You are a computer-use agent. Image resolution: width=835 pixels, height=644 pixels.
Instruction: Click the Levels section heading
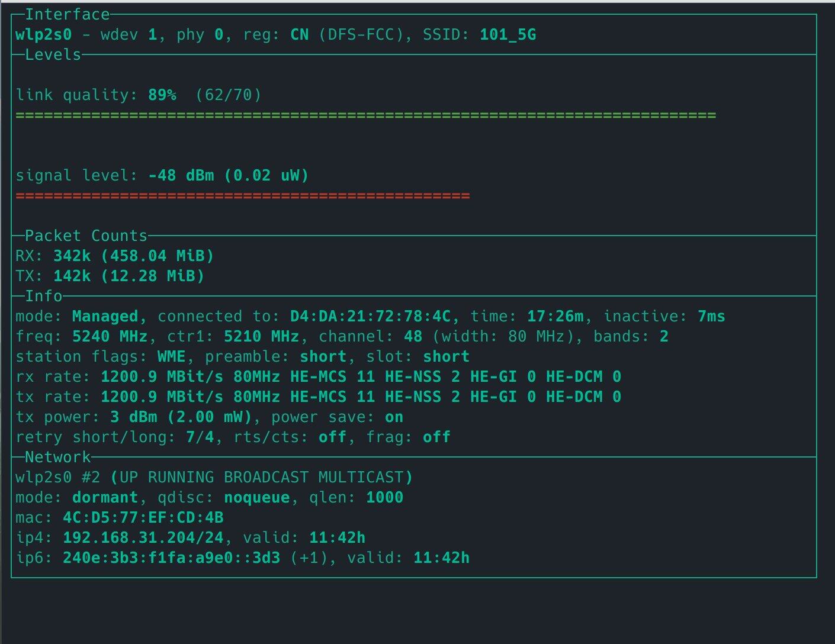tap(53, 54)
